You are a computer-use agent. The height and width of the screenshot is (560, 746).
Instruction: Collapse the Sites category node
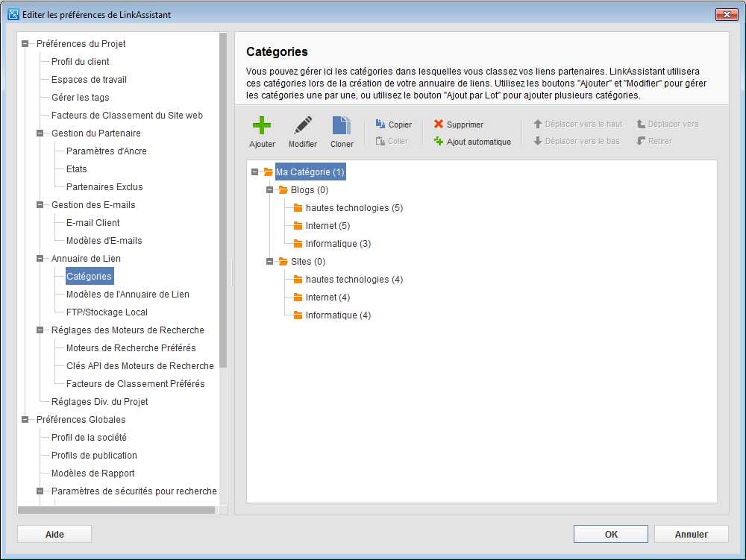(x=270, y=262)
